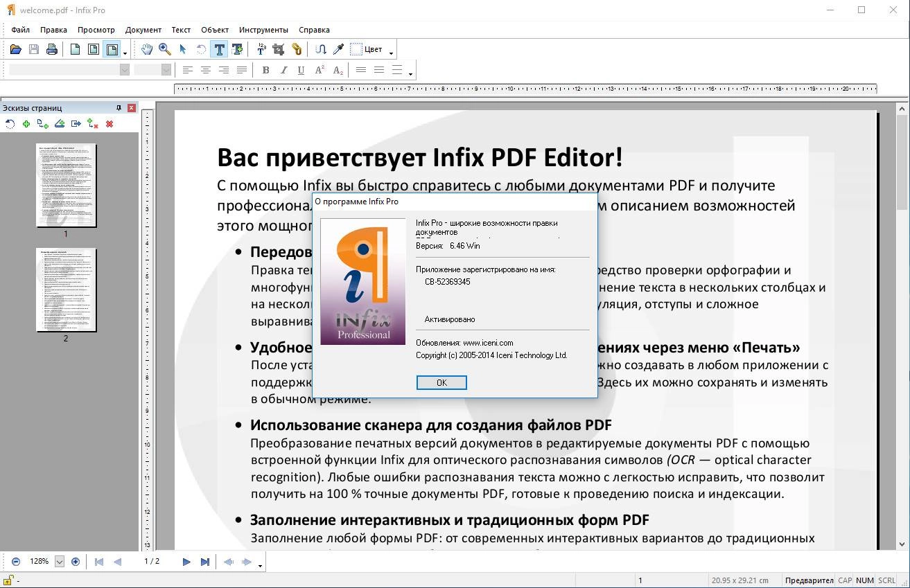The height and width of the screenshot is (588, 910).
Task: Open the font size dropdown
Action: tap(166, 69)
